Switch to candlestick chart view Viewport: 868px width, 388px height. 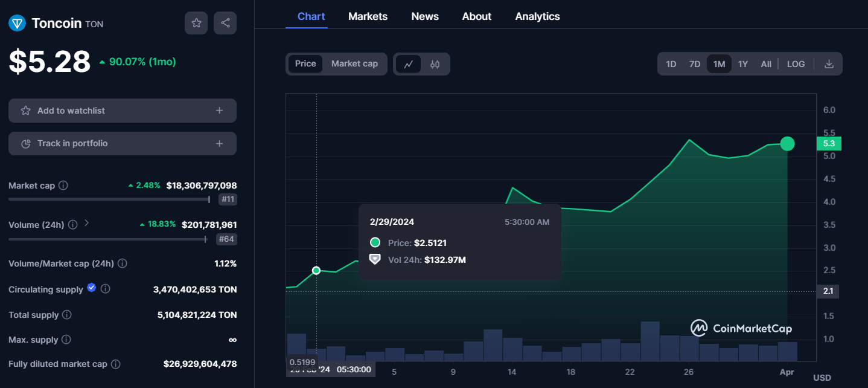click(x=435, y=64)
